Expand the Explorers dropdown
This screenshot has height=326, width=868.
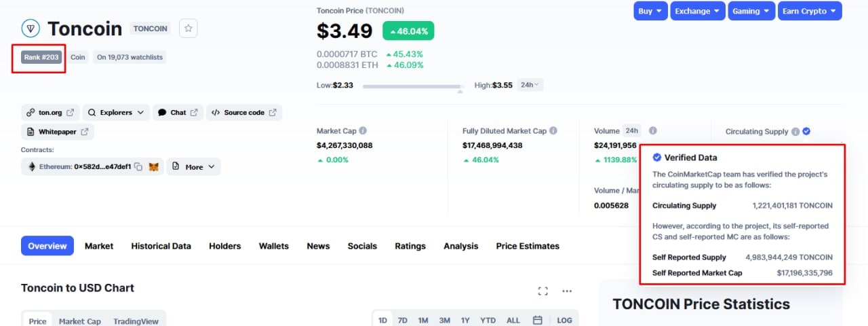(116, 113)
